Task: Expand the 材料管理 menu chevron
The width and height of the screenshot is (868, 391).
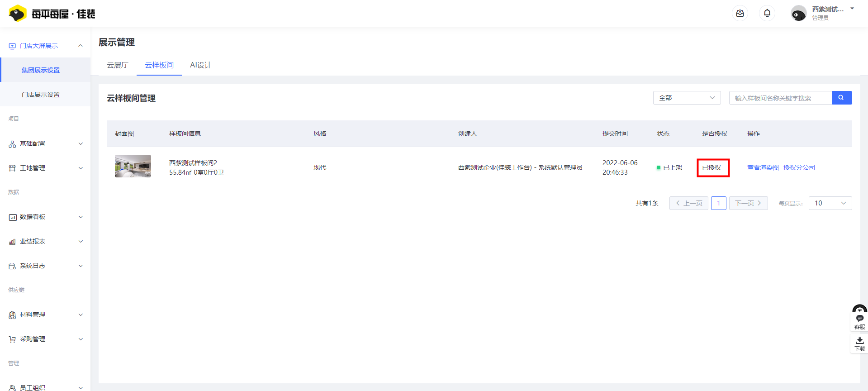Action: point(81,315)
